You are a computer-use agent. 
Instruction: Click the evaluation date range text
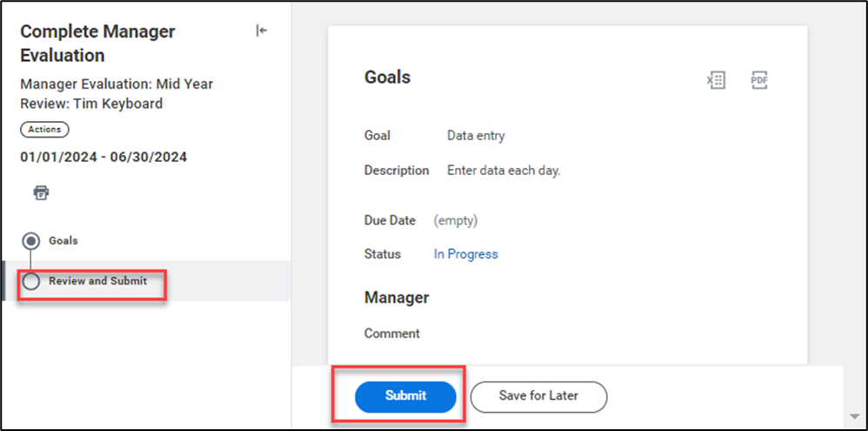click(x=103, y=158)
